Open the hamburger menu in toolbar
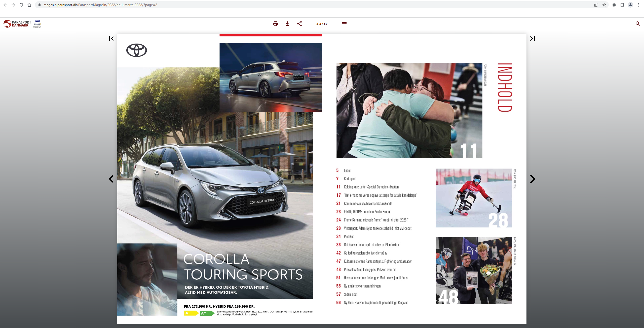This screenshot has width=644, height=328. coord(344,24)
